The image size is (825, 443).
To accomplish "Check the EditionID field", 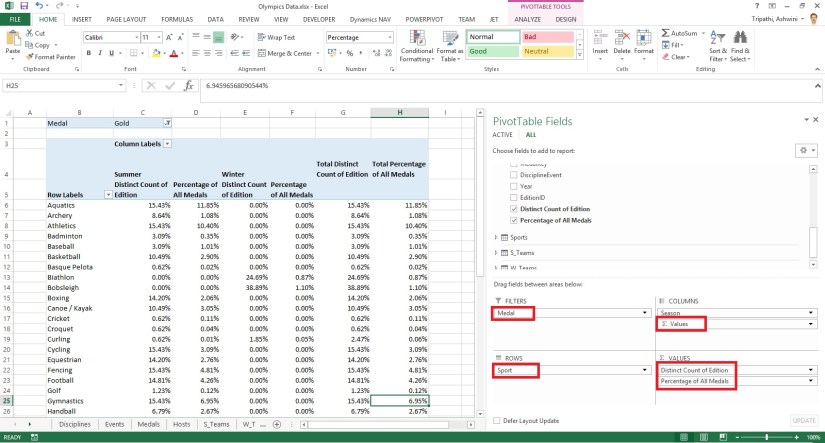I will click(x=514, y=197).
